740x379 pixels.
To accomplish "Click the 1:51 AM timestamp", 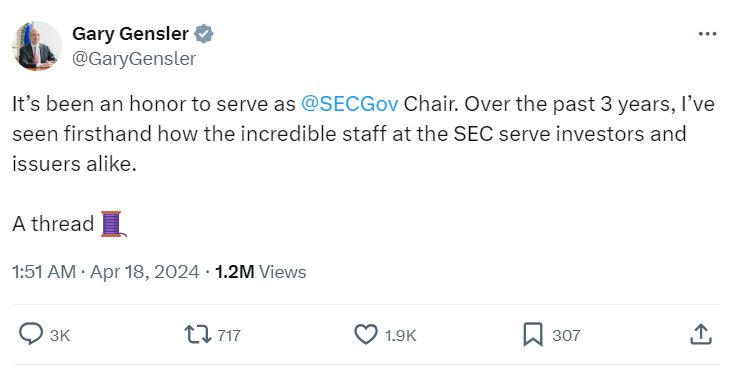I will click(x=43, y=272).
